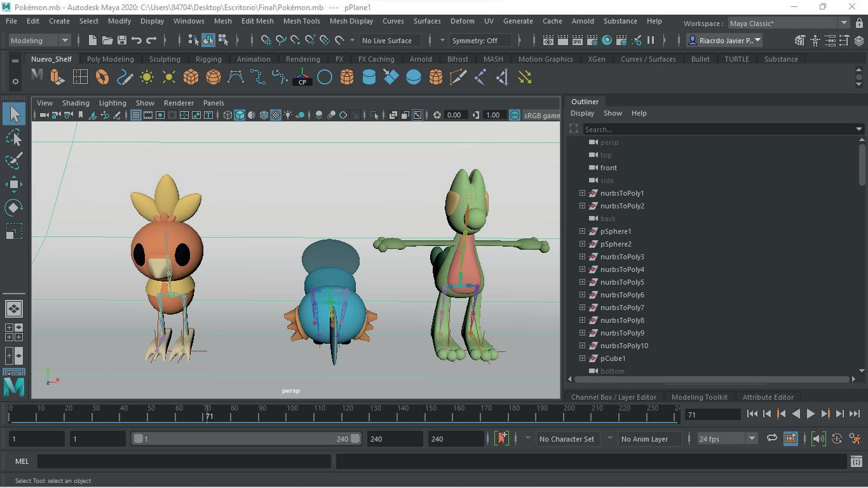This screenshot has height=488, width=868.
Task: Open the Deform menu
Action: point(462,21)
